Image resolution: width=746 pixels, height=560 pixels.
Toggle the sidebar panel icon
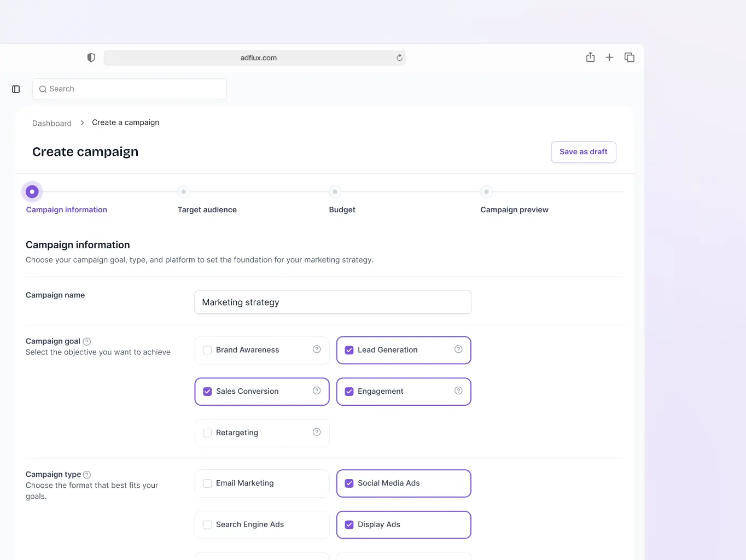point(16,89)
